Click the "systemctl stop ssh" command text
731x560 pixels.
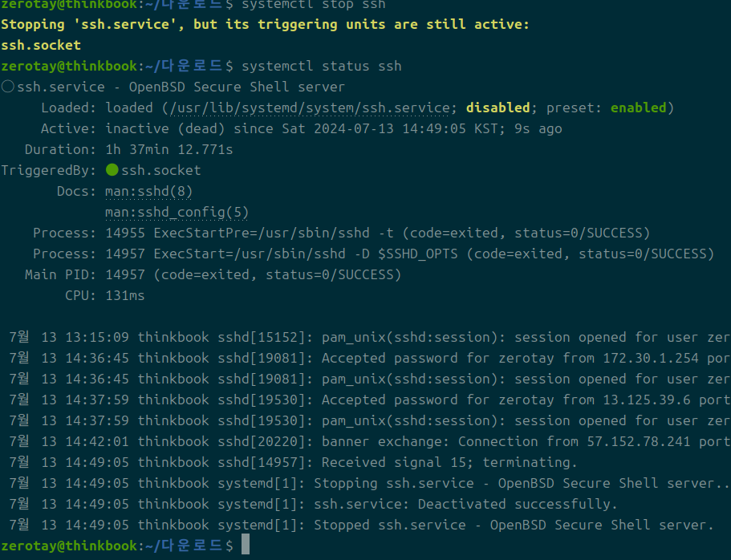pyautogui.click(x=313, y=4)
